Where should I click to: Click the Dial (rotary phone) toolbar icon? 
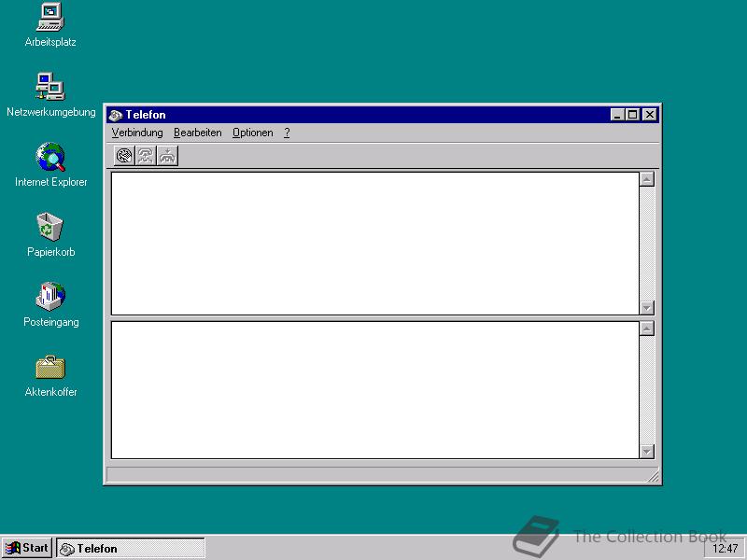coord(124,156)
